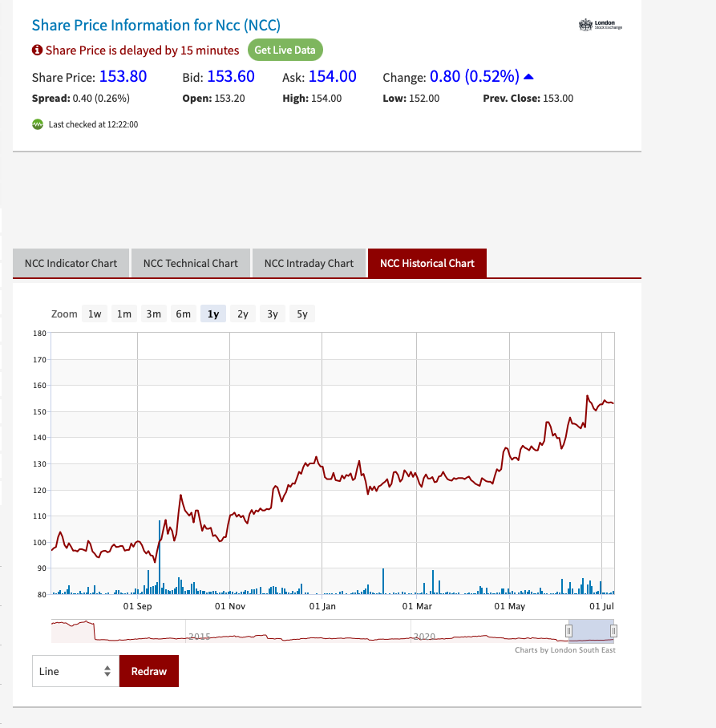Click the 01 May x-axis label
Viewport: 716px width, 728px height.
(x=509, y=606)
